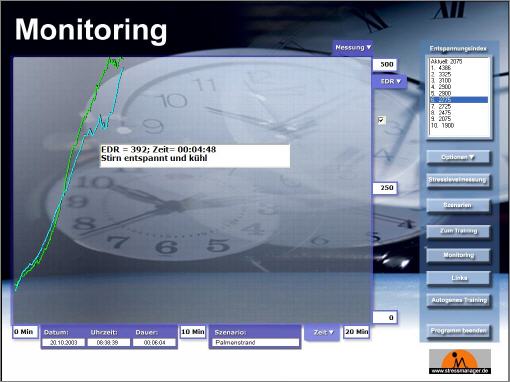Open the Optionen menu button
Viewport: 510px width, 382px height.
(458, 157)
